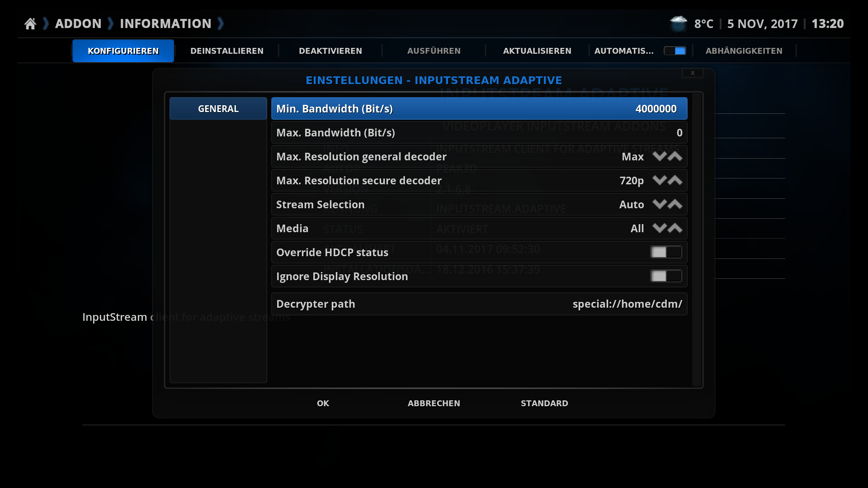Reset settings with Standard button

pos(544,403)
